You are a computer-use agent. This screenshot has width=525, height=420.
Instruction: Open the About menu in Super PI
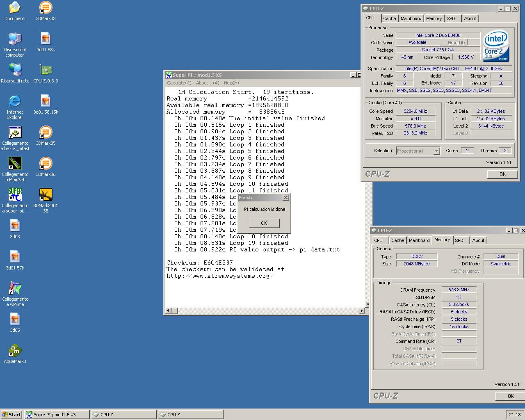[x=208, y=83]
